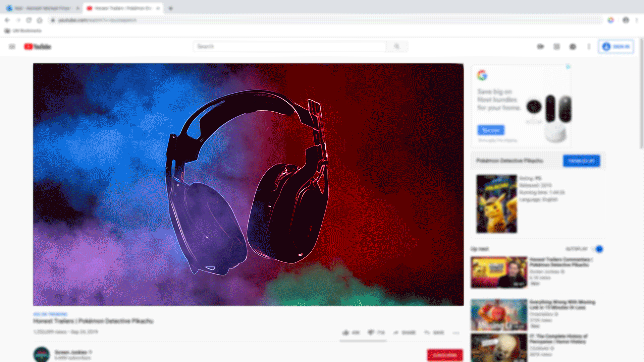Go to the browser home page
Image resolution: width=644 pixels, height=362 pixels.
[x=40, y=20]
